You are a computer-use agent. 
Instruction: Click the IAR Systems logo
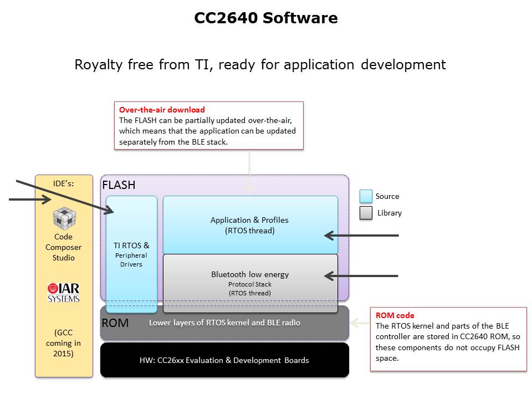coord(63,293)
